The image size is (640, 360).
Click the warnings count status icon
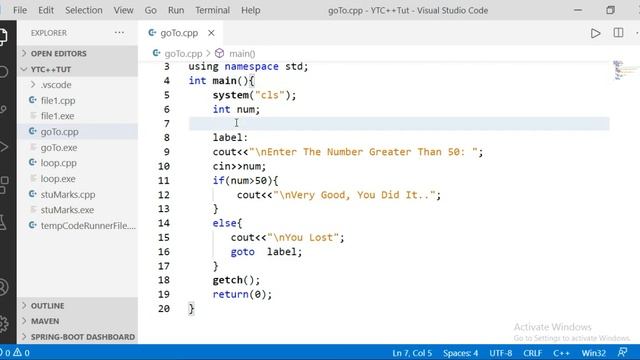pyautogui.click(x=21, y=353)
